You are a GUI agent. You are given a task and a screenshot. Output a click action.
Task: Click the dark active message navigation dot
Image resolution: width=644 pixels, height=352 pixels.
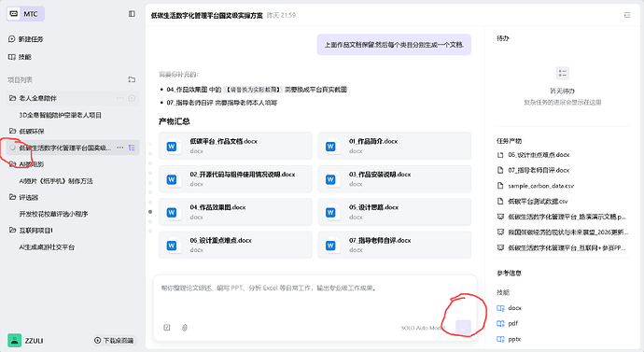(x=150, y=212)
